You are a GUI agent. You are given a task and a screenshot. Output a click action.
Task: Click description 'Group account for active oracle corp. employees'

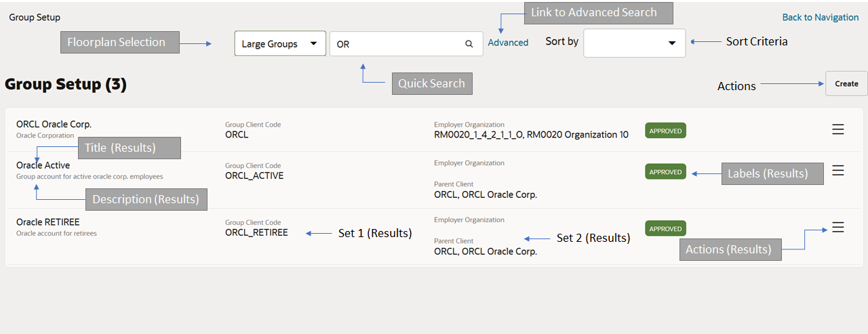tap(90, 177)
